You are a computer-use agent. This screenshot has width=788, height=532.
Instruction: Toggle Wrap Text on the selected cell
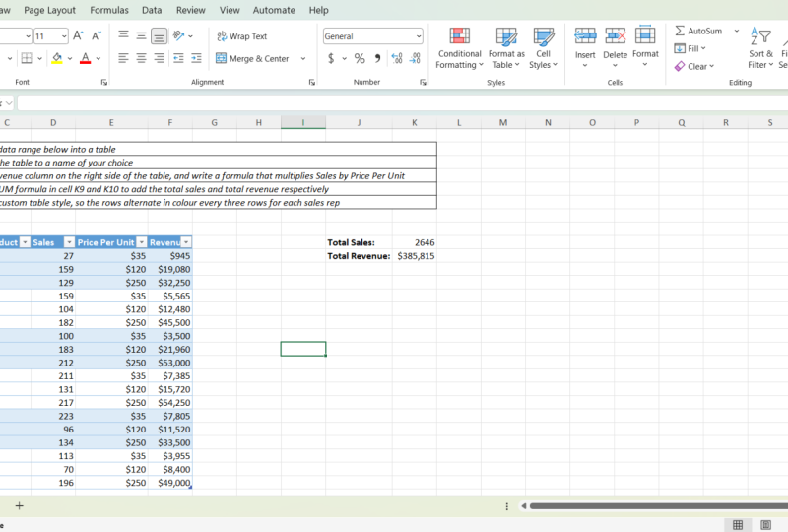pyautogui.click(x=241, y=36)
